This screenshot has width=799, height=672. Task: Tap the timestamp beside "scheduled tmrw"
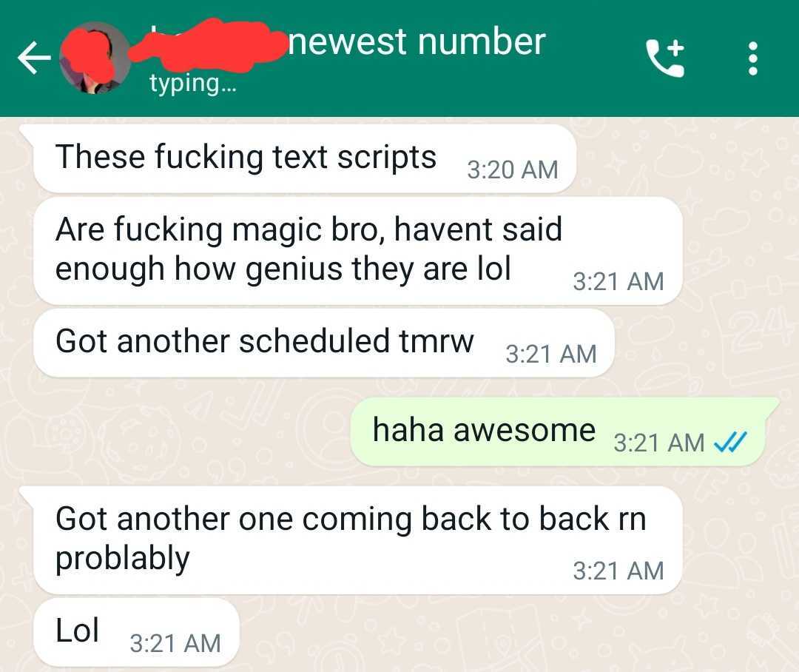pyautogui.click(x=551, y=354)
